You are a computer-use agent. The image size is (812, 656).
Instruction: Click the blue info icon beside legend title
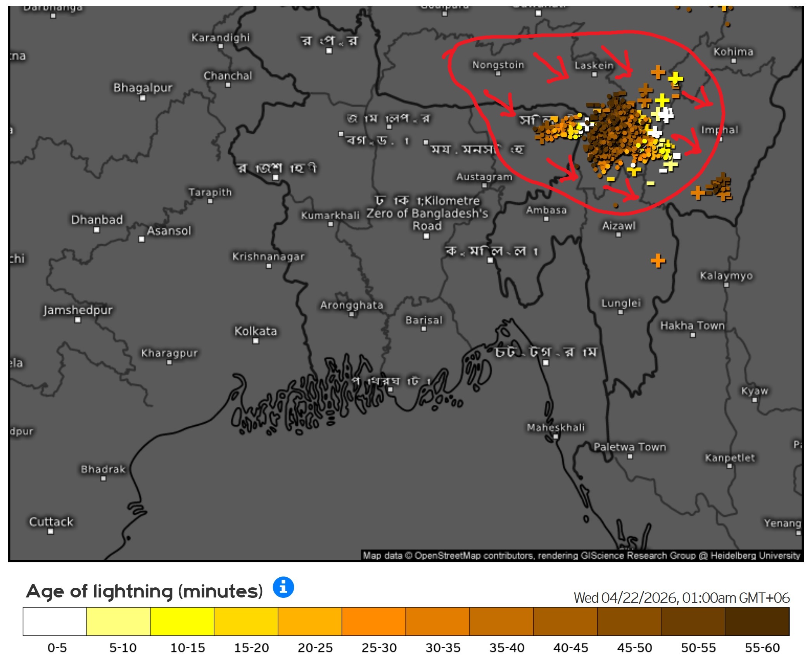(x=283, y=587)
